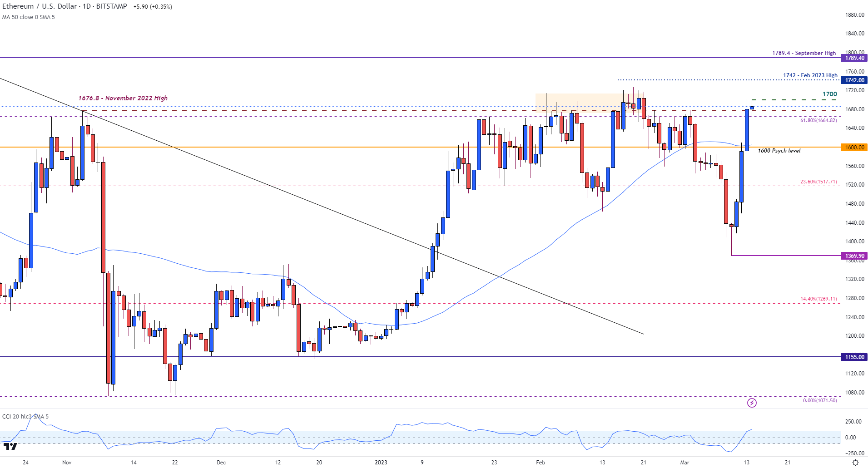Select the 1155.00 dark blue price tag
Image resolution: width=868 pixels, height=468 pixels.
(x=854, y=357)
